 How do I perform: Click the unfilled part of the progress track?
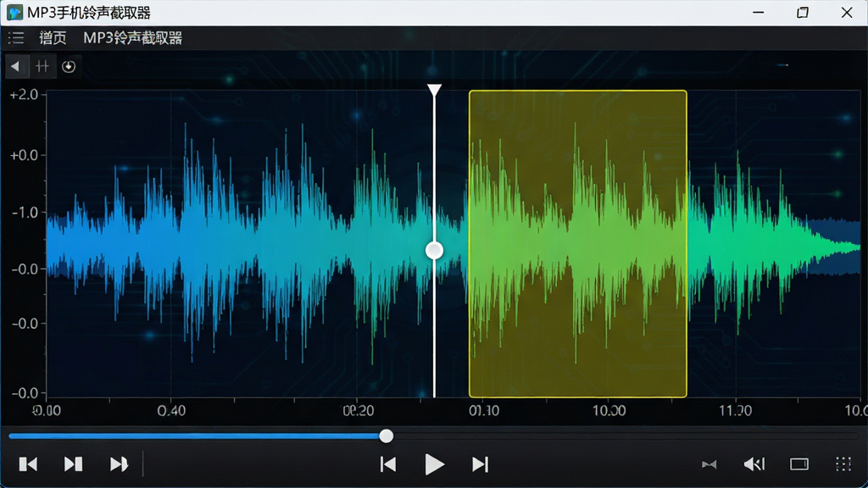pyautogui.click(x=626, y=436)
